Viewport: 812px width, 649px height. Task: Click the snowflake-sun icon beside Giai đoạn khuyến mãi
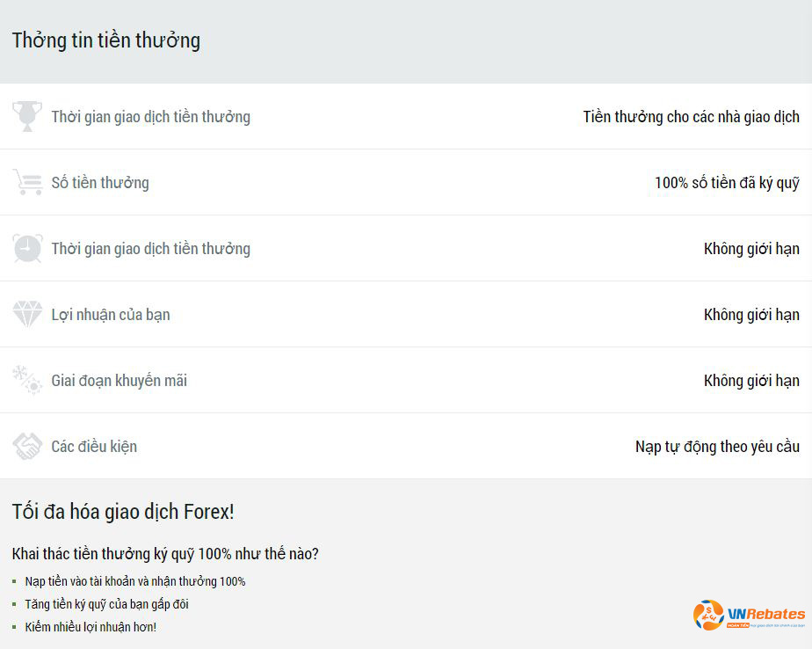point(27,380)
